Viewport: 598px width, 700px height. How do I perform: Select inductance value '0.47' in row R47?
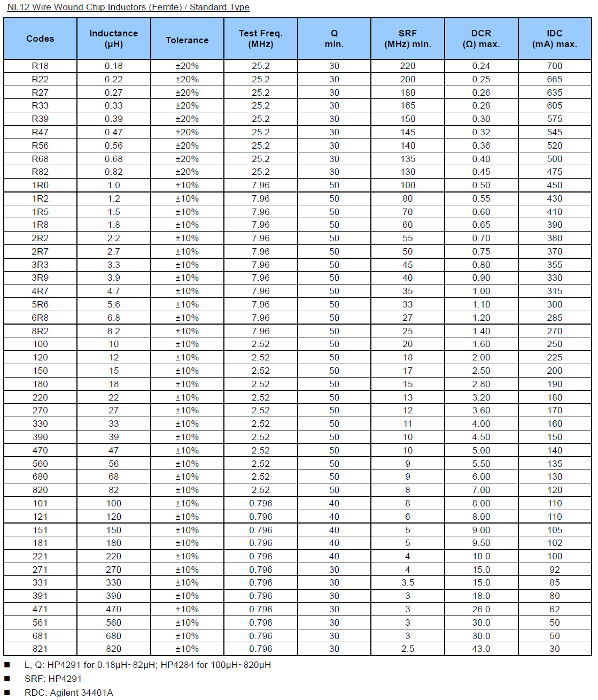114,132
